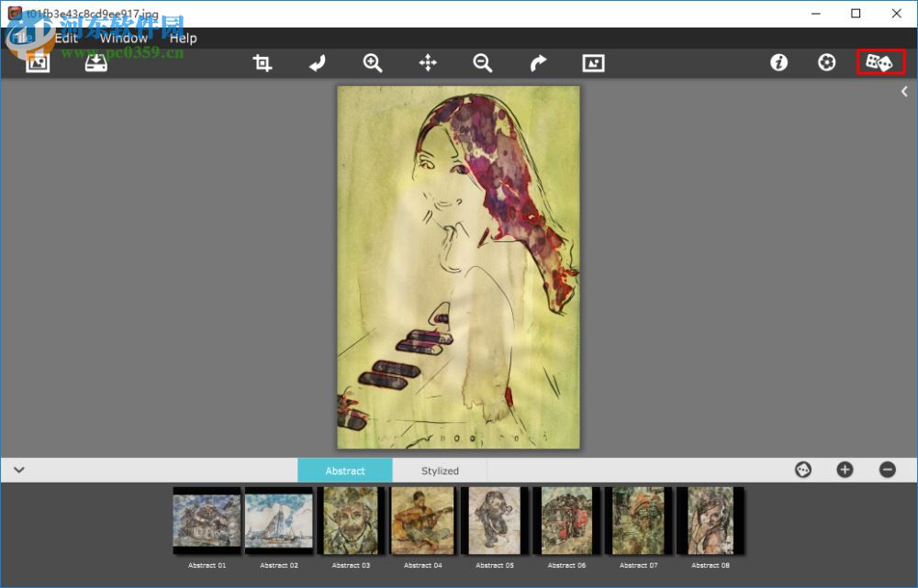Click the minus button to remove preset
This screenshot has height=588, width=918.
coord(887,469)
